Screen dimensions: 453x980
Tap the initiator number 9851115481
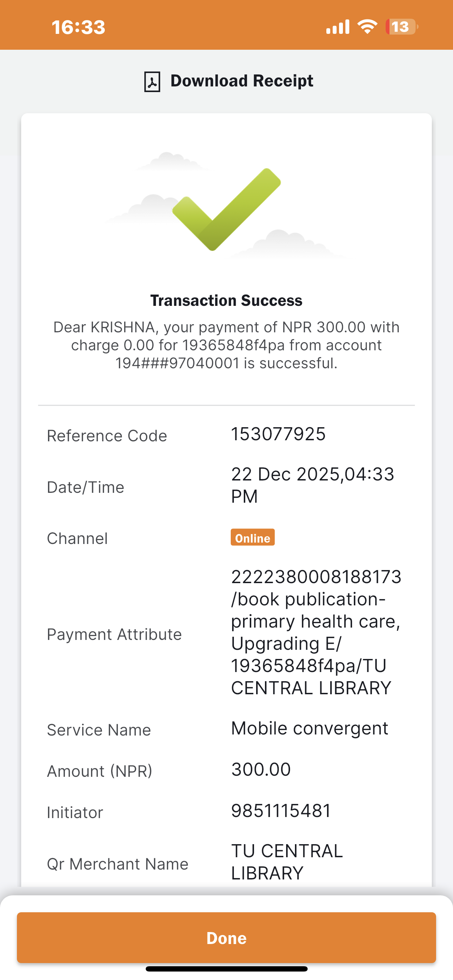pyautogui.click(x=281, y=811)
